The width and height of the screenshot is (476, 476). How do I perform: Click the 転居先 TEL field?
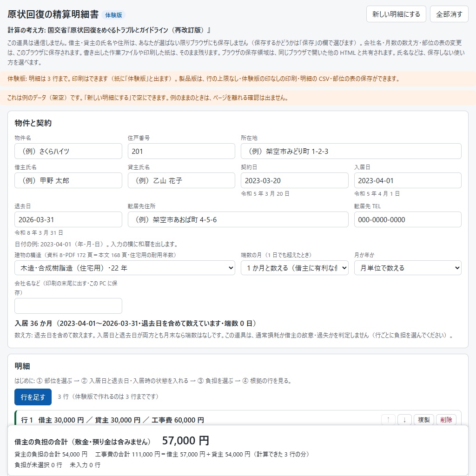pyautogui.click(x=407, y=219)
